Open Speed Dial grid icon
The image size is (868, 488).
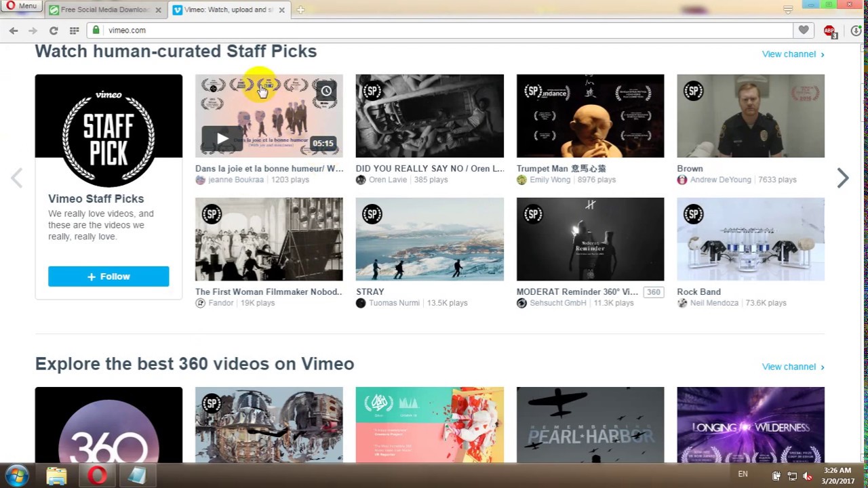(74, 30)
